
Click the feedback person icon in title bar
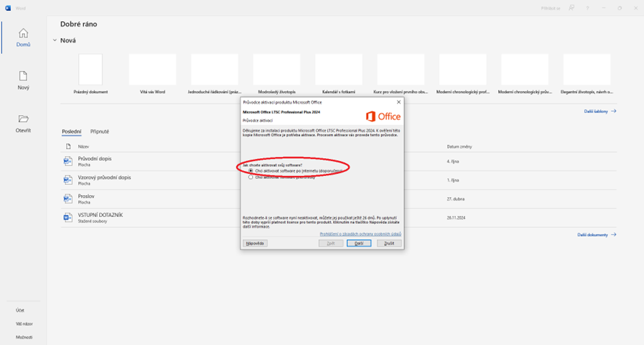pos(571,8)
